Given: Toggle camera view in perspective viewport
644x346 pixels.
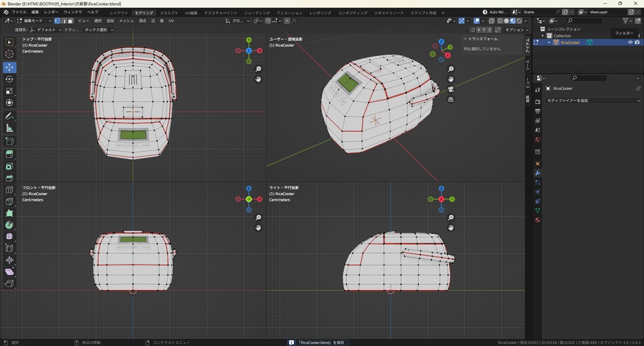Looking at the screenshot, I should pyautogui.click(x=451, y=89).
